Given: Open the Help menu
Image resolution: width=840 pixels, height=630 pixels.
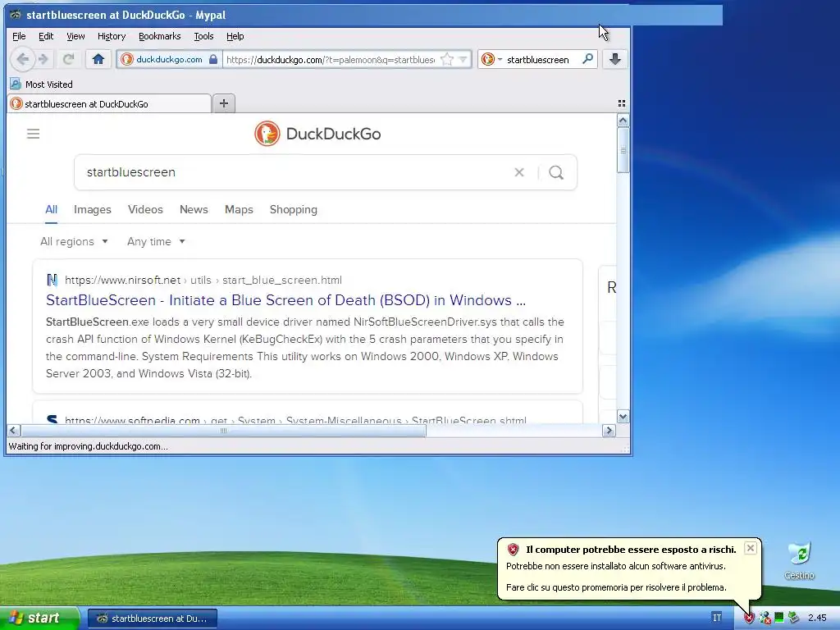Looking at the screenshot, I should pos(235,36).
